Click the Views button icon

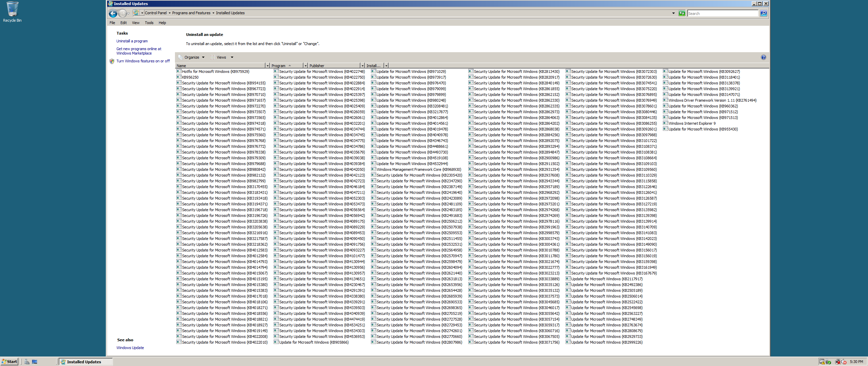(213, 57)
